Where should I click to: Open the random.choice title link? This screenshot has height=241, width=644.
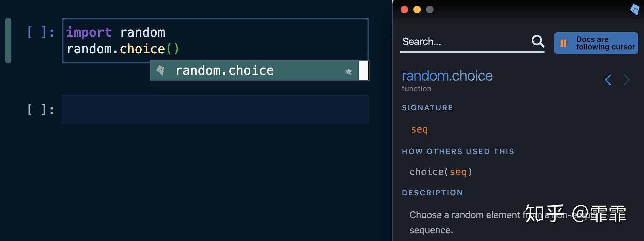tap(447, 76)
